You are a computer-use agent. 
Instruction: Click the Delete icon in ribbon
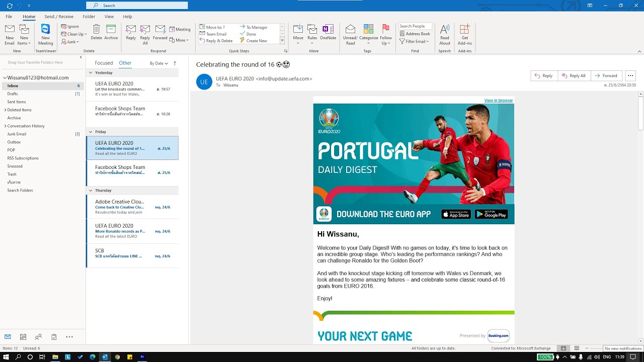click(96, 32)
